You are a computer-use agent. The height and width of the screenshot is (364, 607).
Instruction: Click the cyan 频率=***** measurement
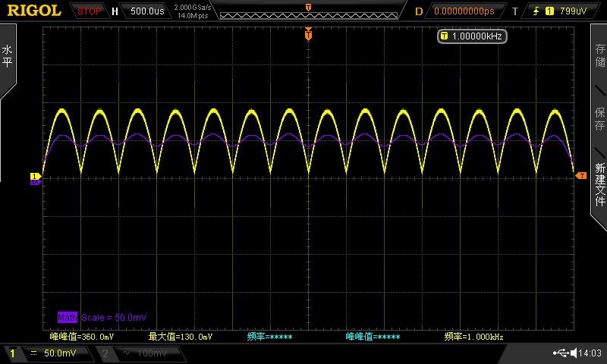click(269, 337)
